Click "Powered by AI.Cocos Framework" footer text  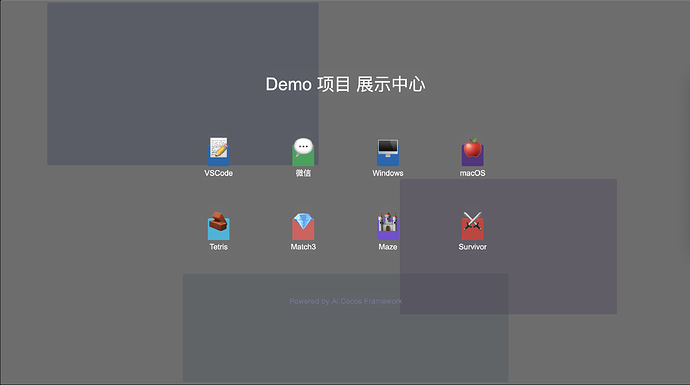pos(345,301)
